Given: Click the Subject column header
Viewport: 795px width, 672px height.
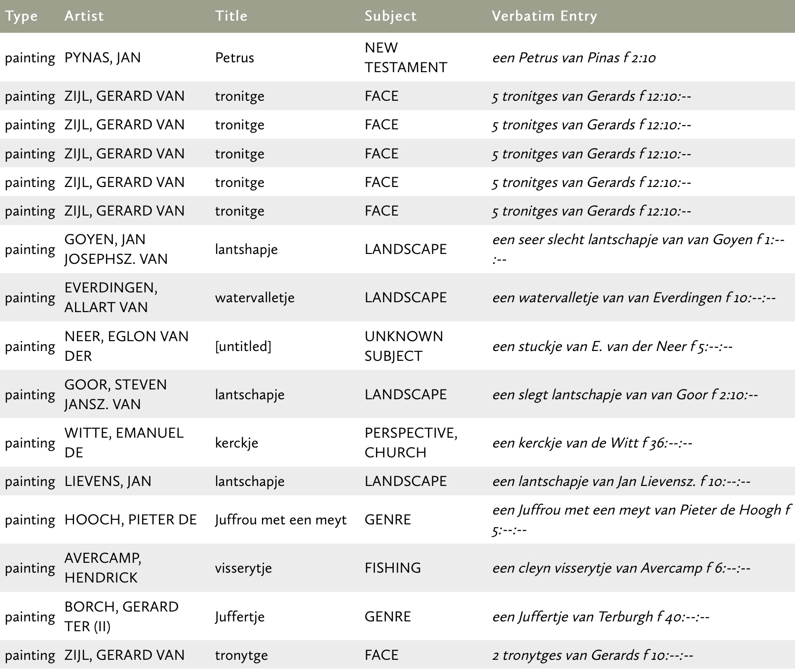Looking at the screenshot, I should 390,16.
